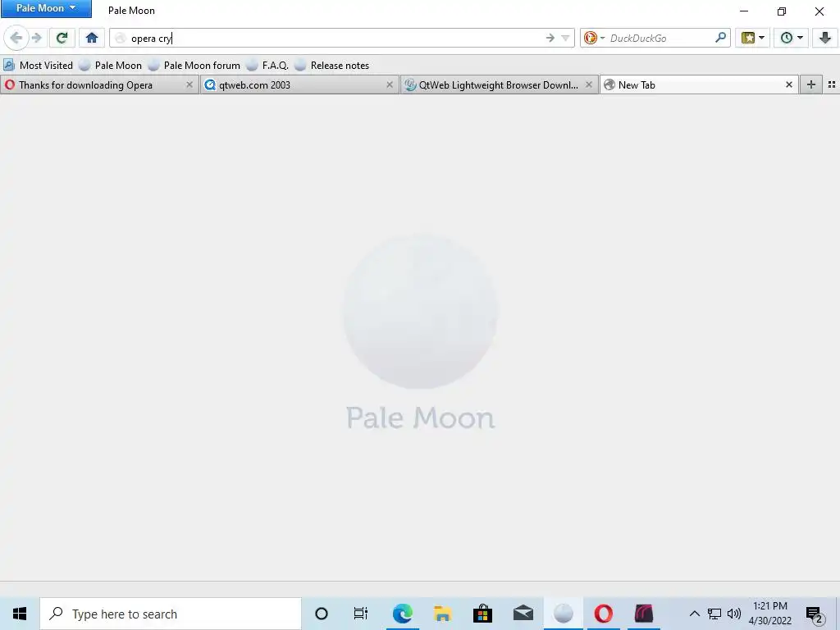Image resolution: width=840 pixels, height=630 pixels.
Task: Open the DuckDuckGo search engine selector
Action: coord(594,38)
